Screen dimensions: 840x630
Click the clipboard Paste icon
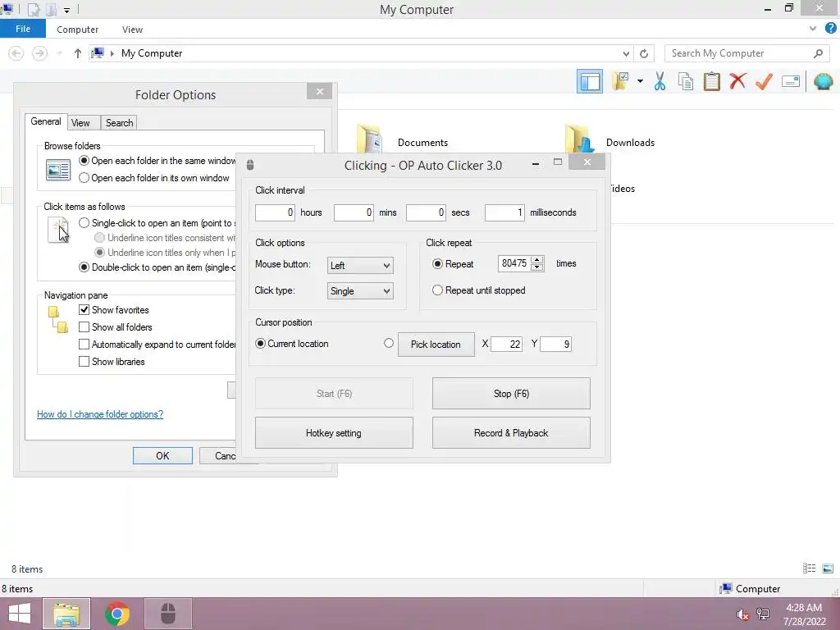[711, 81]
